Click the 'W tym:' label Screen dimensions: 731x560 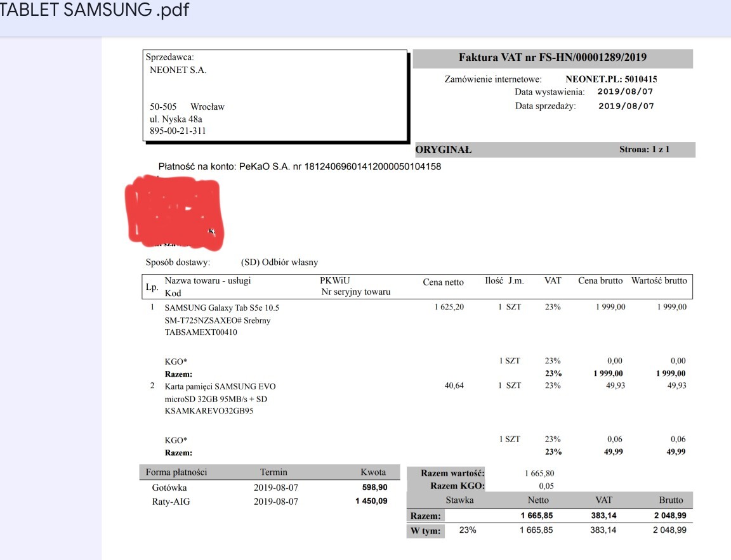pos(425,531)
